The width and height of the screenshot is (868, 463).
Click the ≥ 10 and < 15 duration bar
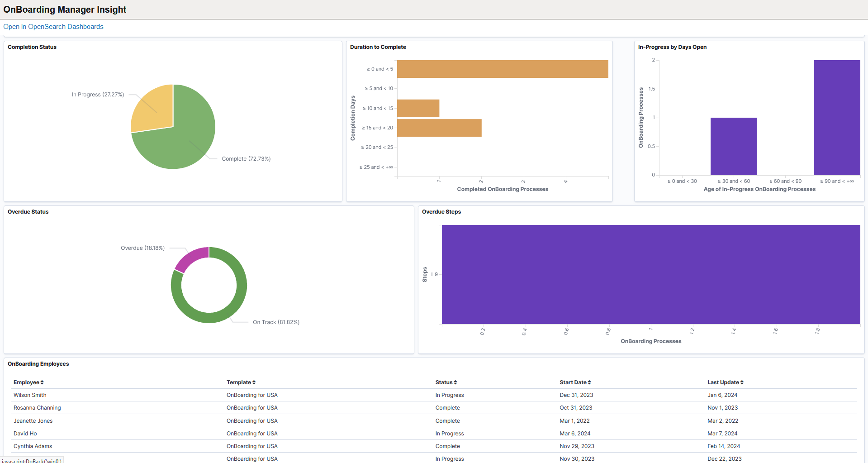pos(418,108)
